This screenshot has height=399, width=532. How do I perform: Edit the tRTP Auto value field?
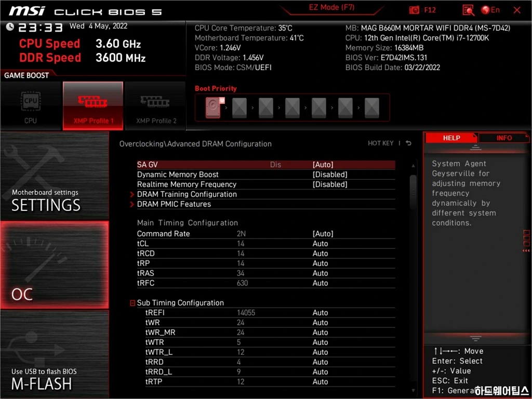click(320, 381)
